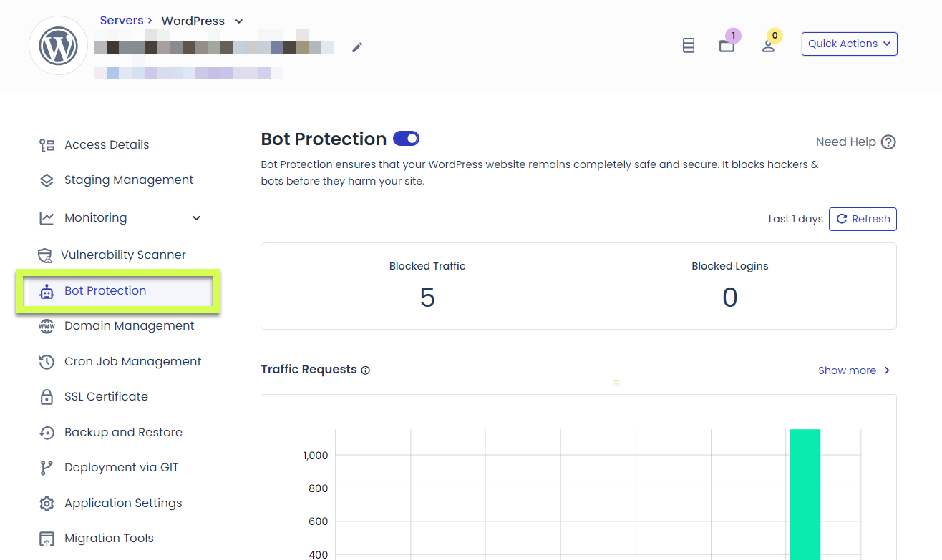Click the 800 y-axis label
Image resolution: width=942 pixels, height=560 pixels.
pyautogui.click(x=319, y=489)
